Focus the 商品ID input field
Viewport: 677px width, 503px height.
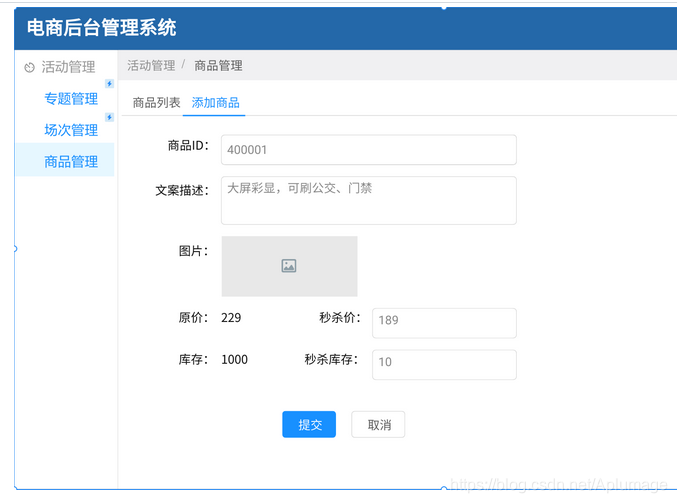[x=369, y=150]
